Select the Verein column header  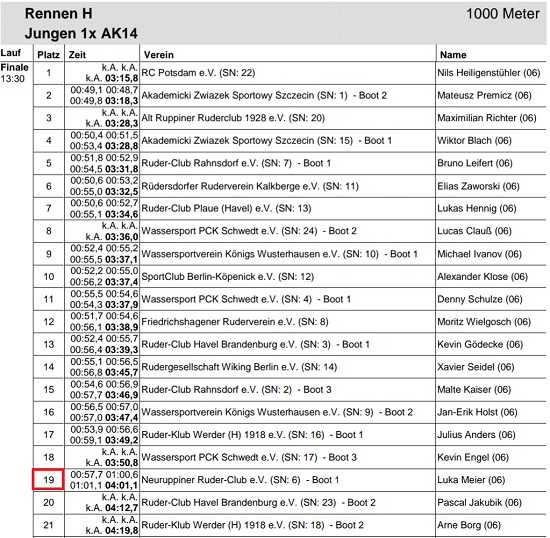click(x=159, y=55)
